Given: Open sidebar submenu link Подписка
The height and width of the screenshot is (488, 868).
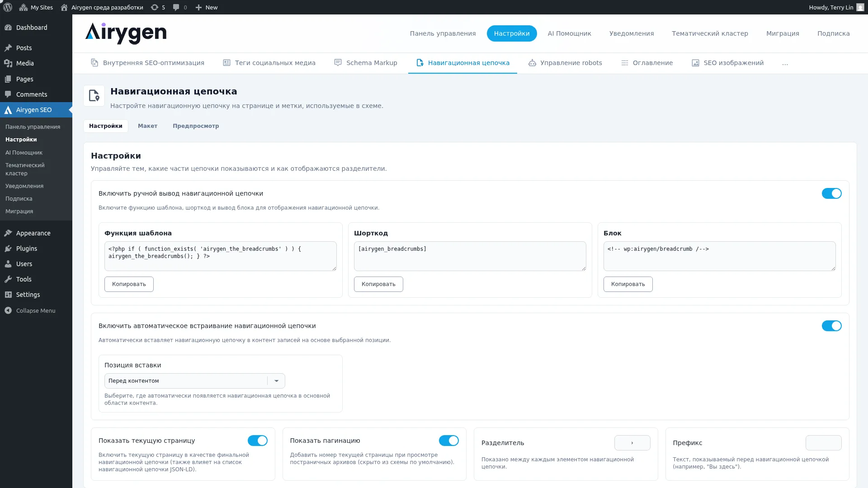Looking at the screenshot, I should (19, 199).
